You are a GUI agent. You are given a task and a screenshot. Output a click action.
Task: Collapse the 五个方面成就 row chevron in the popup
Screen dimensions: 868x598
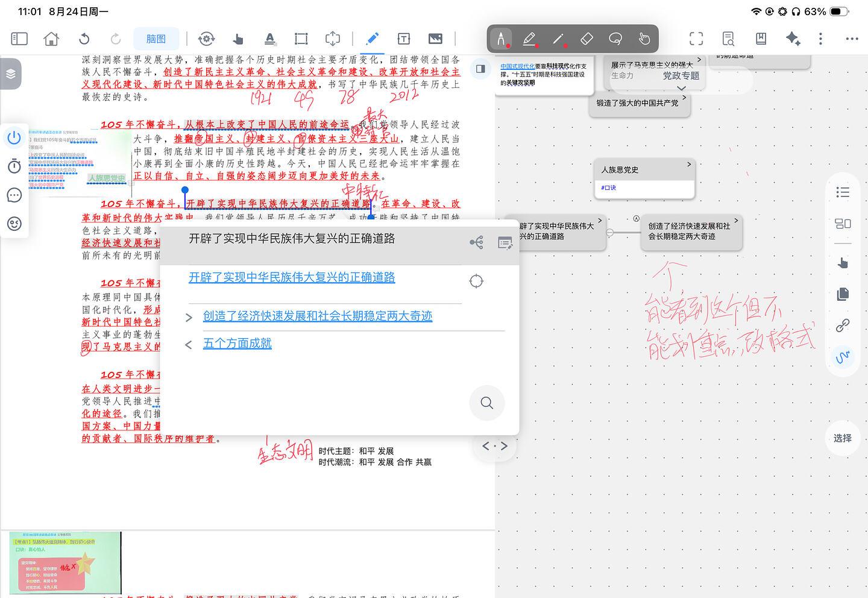point(189,345)
